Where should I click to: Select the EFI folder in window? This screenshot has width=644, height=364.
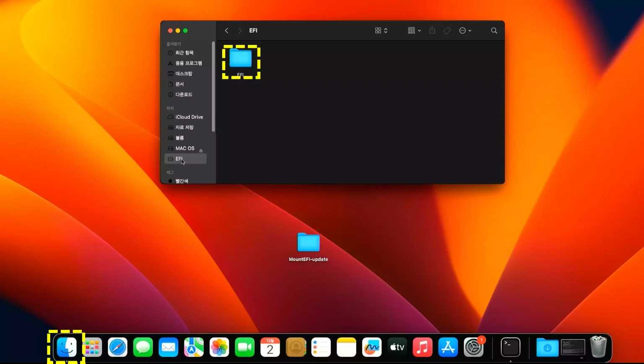[241, 62]
